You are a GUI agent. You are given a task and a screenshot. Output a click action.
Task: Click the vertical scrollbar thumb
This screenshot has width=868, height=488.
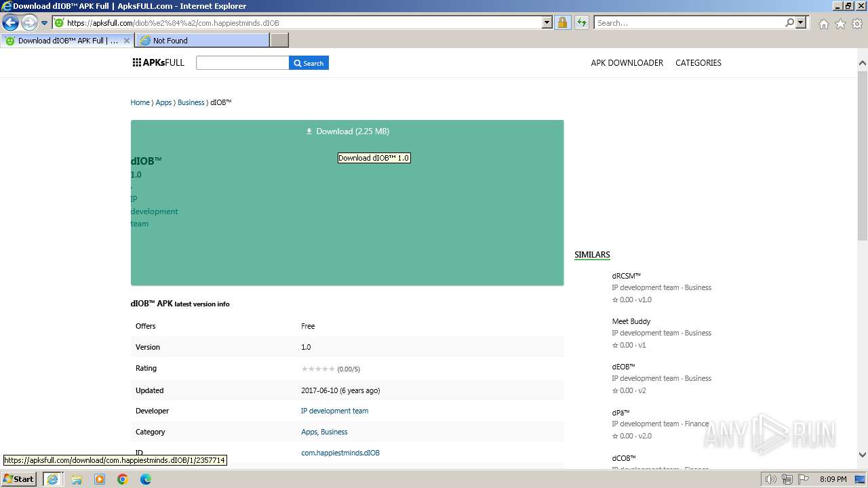click(x=863, y=155)
